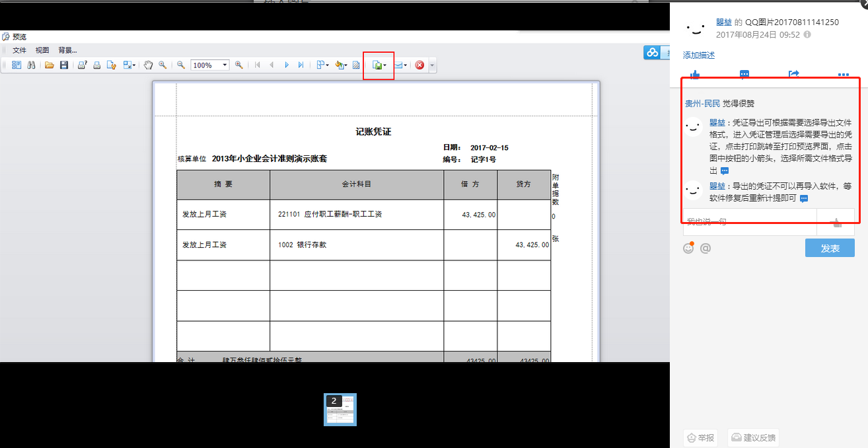Open the 视图 menu
Viewport: 868px width, 448px height.
(42, 50)
